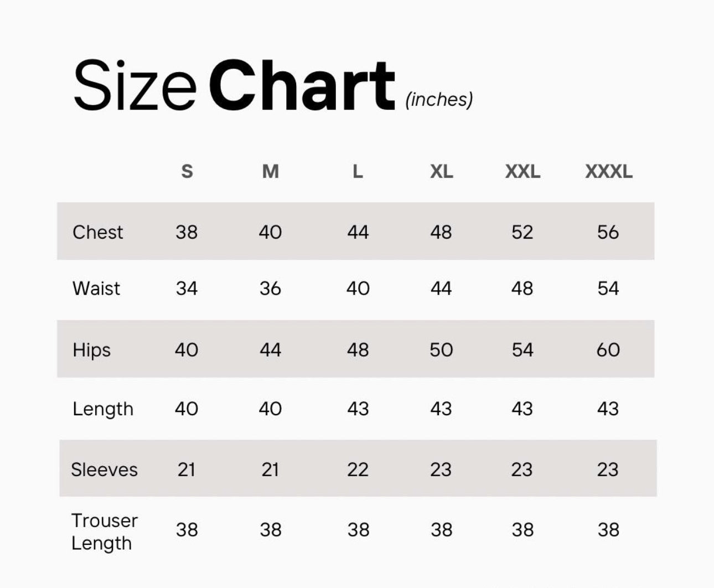Choose the XL size column header
Screen dimensions: 714x588
[441, 172]
